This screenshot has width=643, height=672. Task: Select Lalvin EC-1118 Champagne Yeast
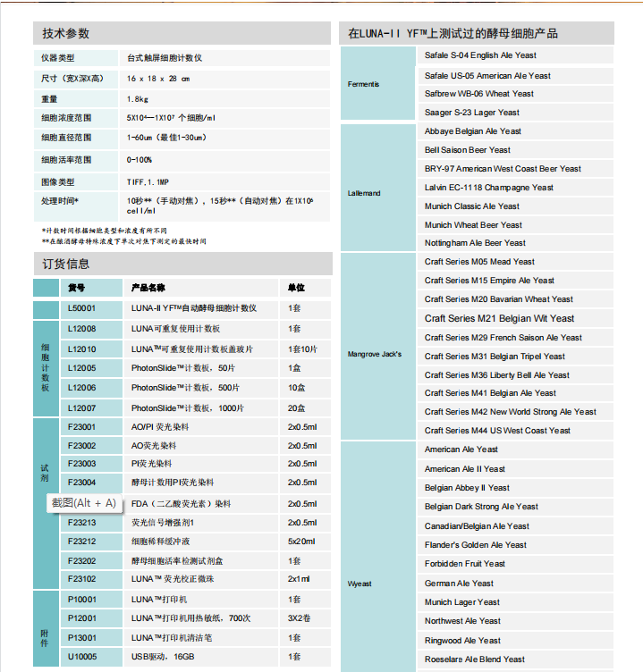[x=489, y=188]
